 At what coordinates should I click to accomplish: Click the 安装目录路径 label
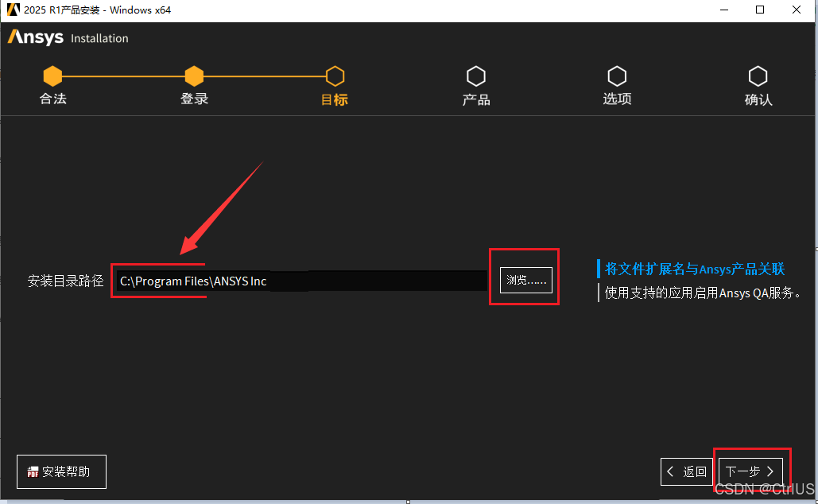tap(66, 281)
